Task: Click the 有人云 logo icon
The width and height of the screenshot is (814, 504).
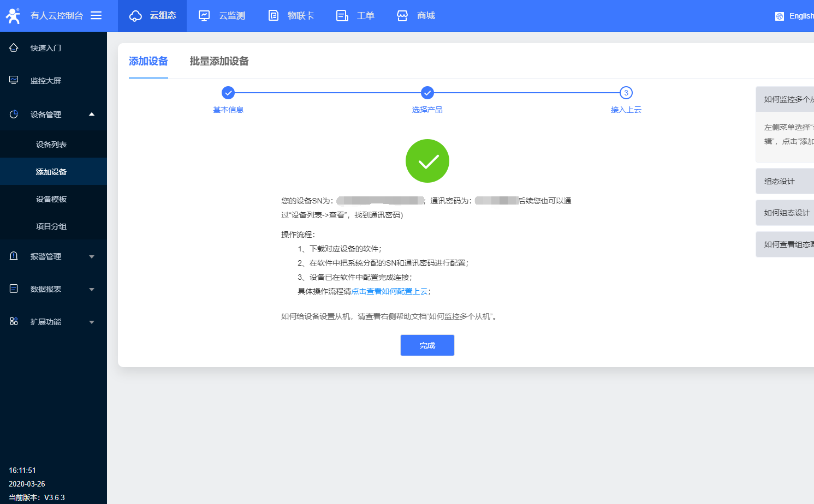Action: pyautogui.click(x=13, y=16)
